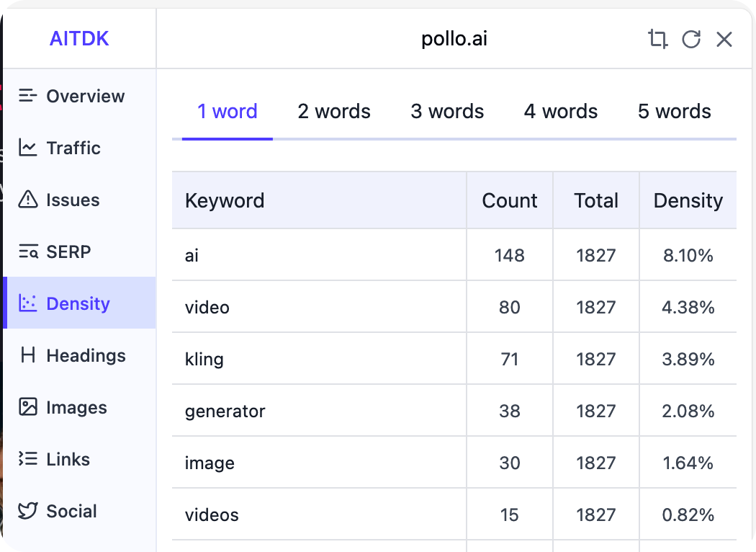
Task: Click the density value 2.08%
Action: point(688,411)
